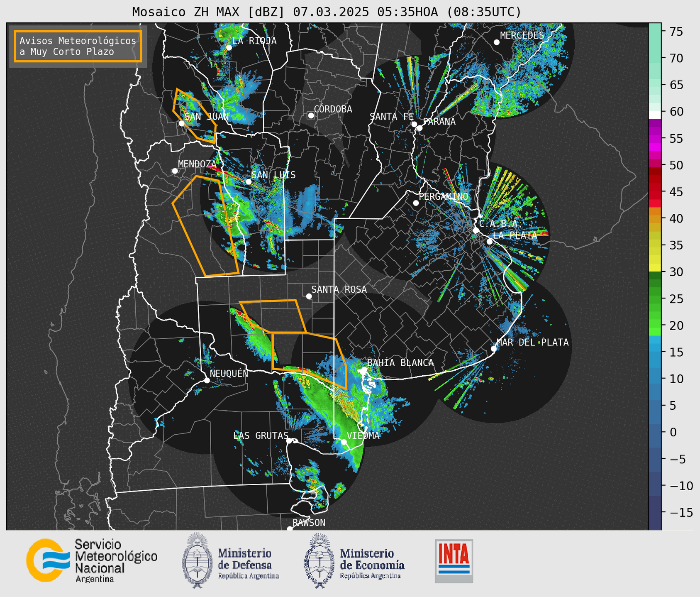Click the PERGAMINO city marker
This screenshot has height=597, width=700.
[416, 203]
